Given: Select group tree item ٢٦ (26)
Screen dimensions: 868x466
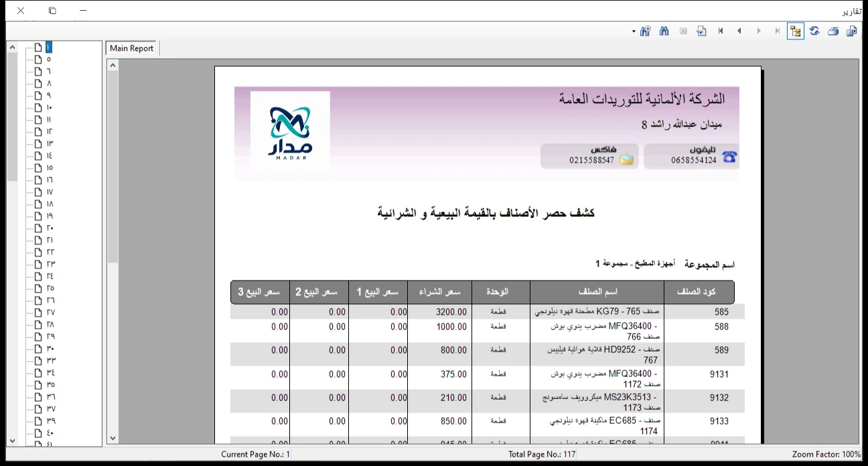Looking at the screenshot, I should click(50, 301).
